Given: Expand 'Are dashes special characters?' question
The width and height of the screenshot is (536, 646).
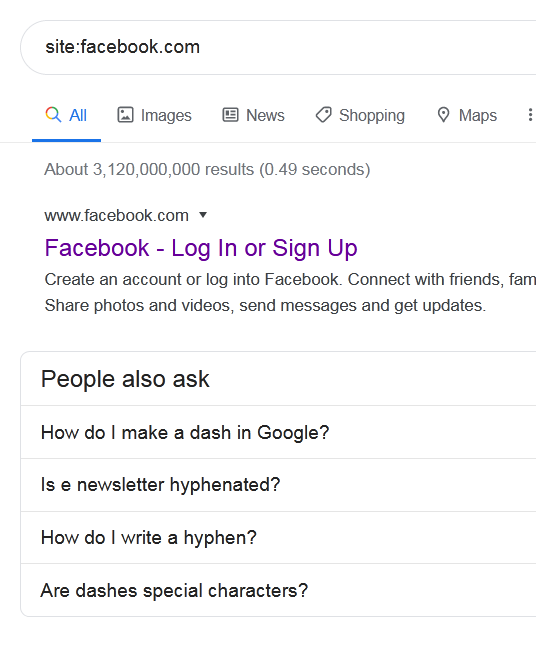Looking at the screenshot, I should [278, 590].
